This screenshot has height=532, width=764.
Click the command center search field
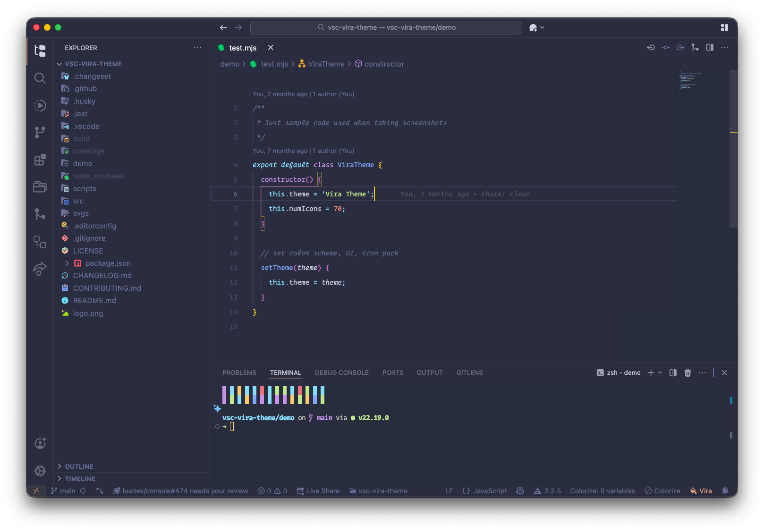[x=385, y=28]
